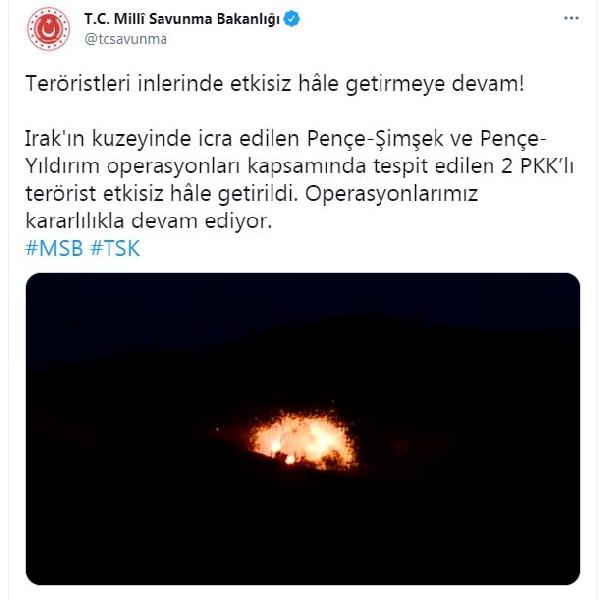
Task: Click 'terörist etkisiz hâle getirildi' sentence
Action: (161, 194)
